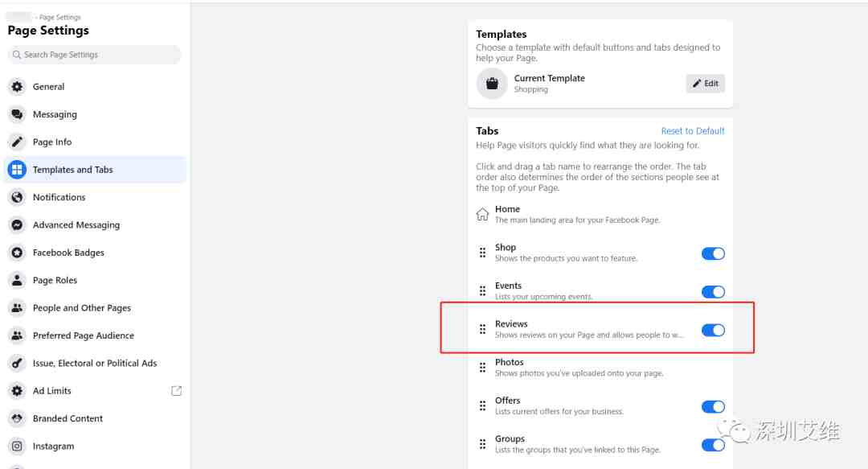Click the Shopping template bag icon
868x469 pixels.
[x=492, y=84]
